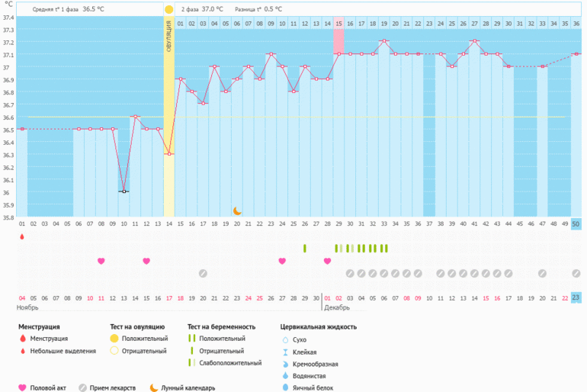
Task: Click the pink heart on November 11
Action: [101, 261]
